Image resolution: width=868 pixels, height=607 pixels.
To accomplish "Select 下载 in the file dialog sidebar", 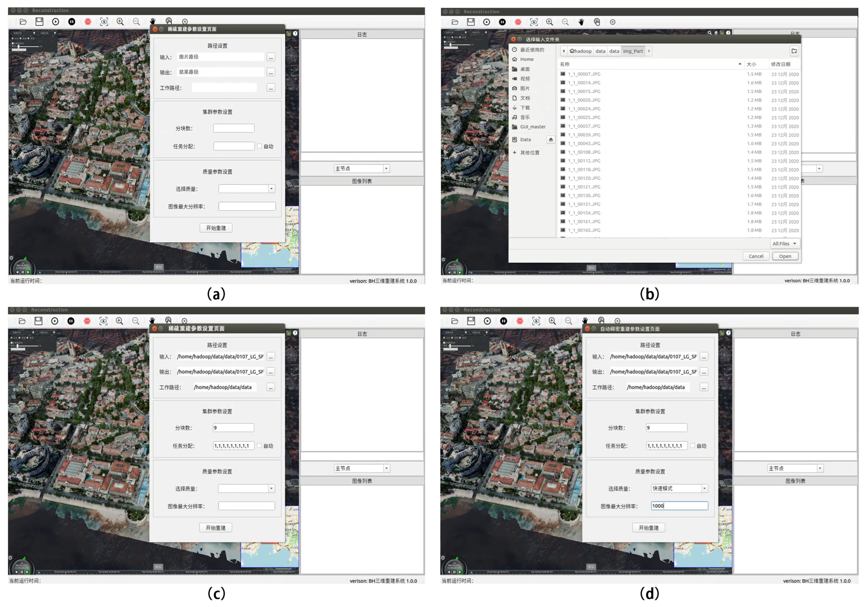I will pyautogui.click(x=525, y=108).
